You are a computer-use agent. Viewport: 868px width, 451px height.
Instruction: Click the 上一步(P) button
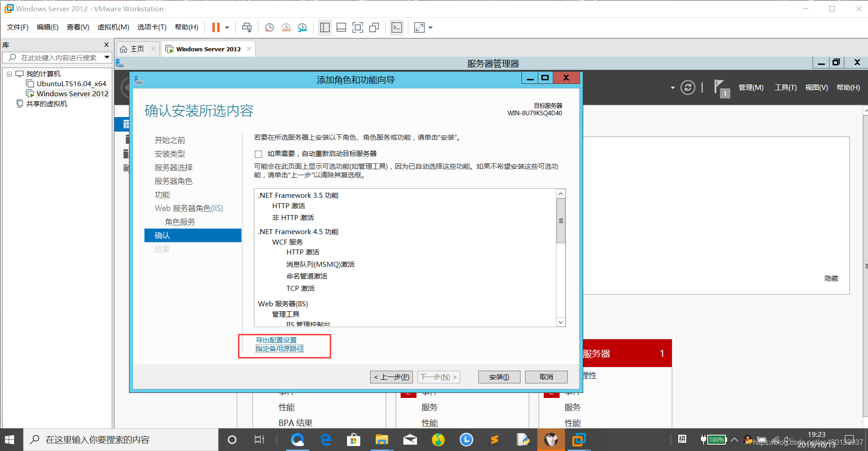click(x=392, y=377)
